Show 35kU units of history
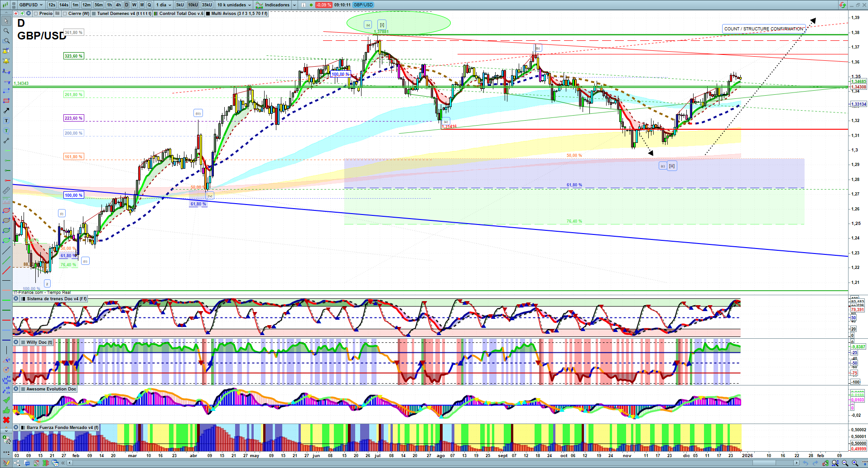The height and width of the screenshot is (468, 868). pos(207,5)
